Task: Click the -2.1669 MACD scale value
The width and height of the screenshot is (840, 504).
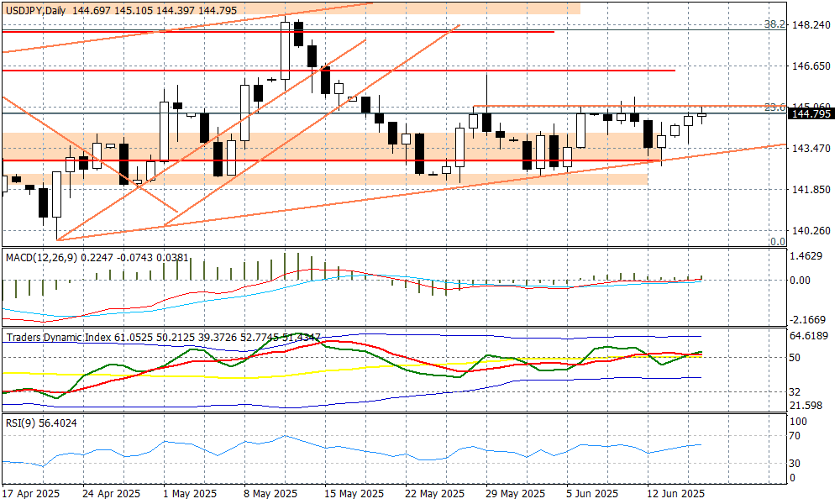Action: point(810,320)
